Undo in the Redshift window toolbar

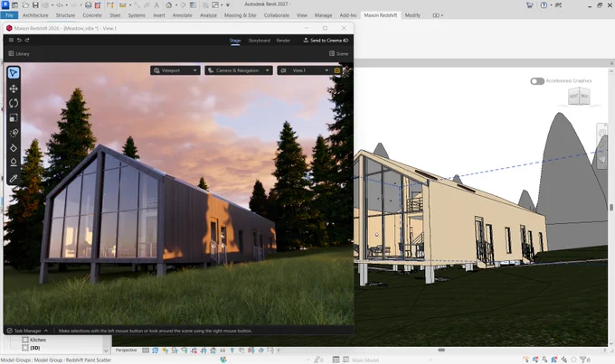click(19, 40)
